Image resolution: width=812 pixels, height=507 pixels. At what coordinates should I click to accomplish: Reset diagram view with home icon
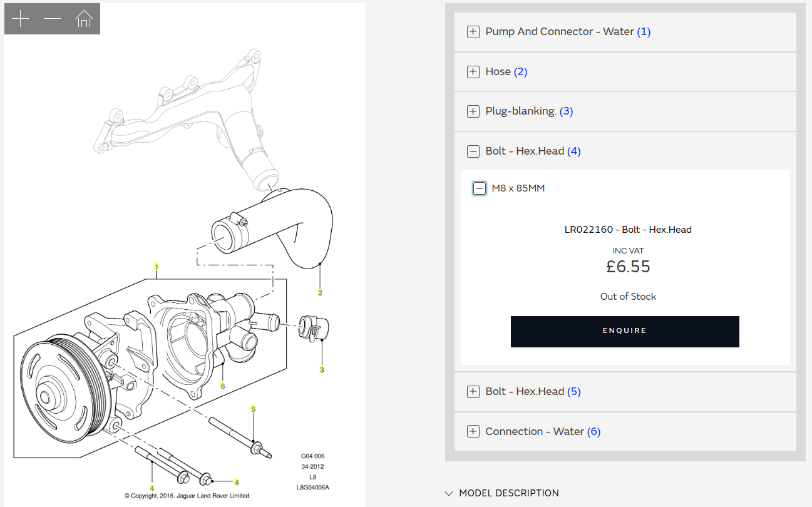pos(84,19)
